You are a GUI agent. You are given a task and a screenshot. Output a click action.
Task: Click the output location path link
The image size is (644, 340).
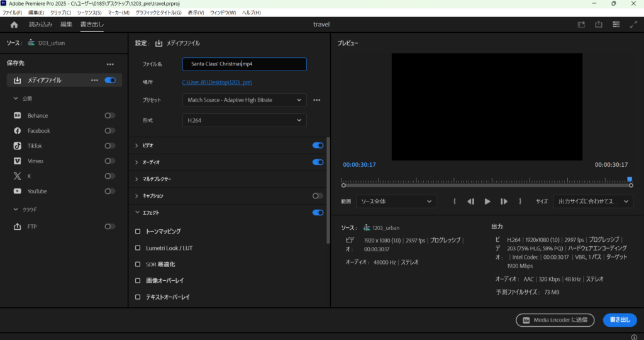click(217, 82)
